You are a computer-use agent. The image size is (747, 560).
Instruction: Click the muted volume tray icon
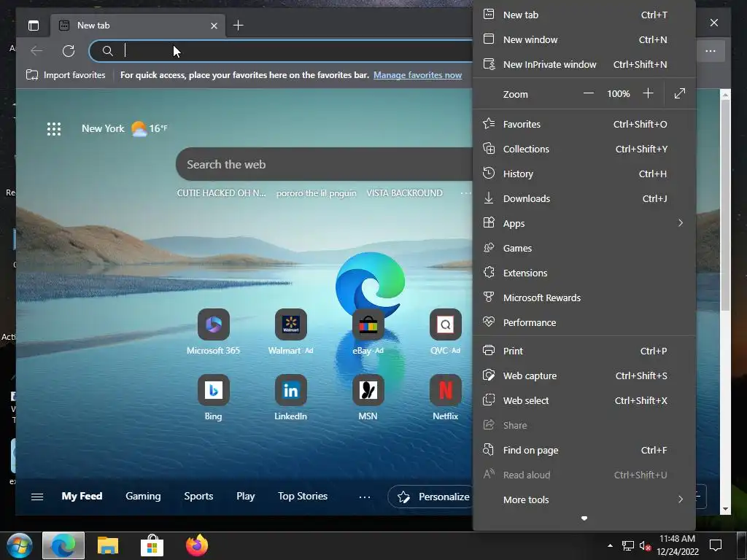[645, 545]
